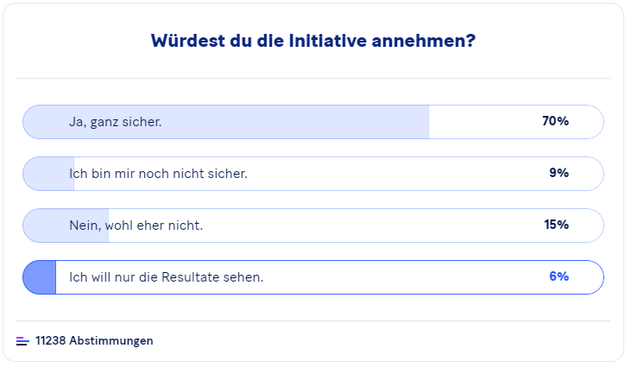Click the 70% result value

click(555, 121)
